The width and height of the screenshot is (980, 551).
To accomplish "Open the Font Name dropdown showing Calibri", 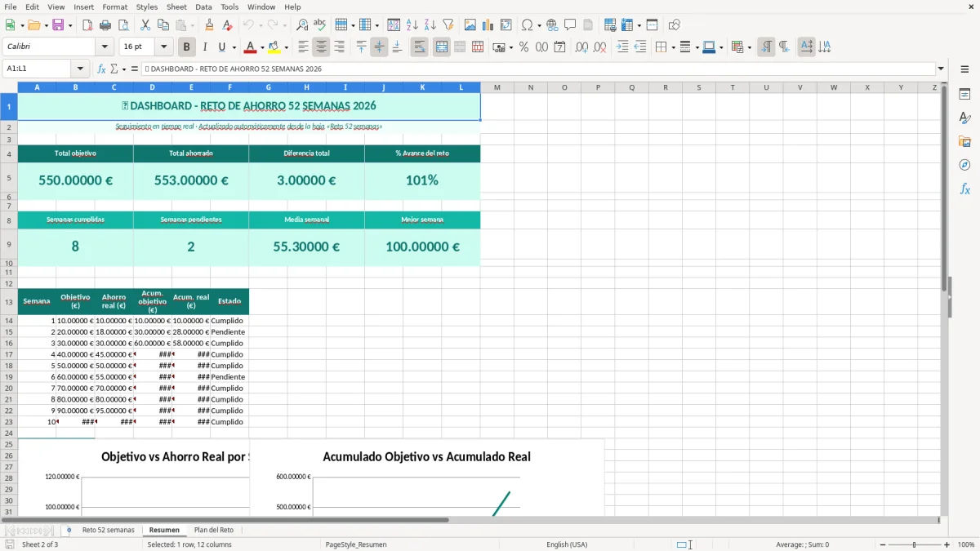I will click(x=105, y=47).
